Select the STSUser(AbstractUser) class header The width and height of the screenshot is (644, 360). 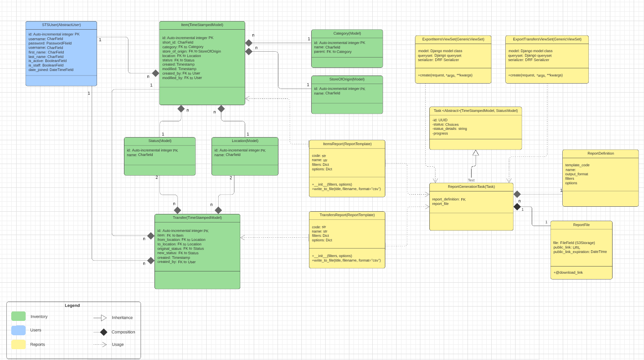61,25
